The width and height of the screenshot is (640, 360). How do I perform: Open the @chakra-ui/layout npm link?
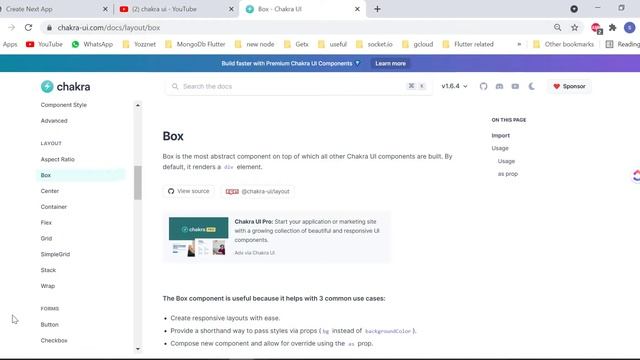point(258,191)
